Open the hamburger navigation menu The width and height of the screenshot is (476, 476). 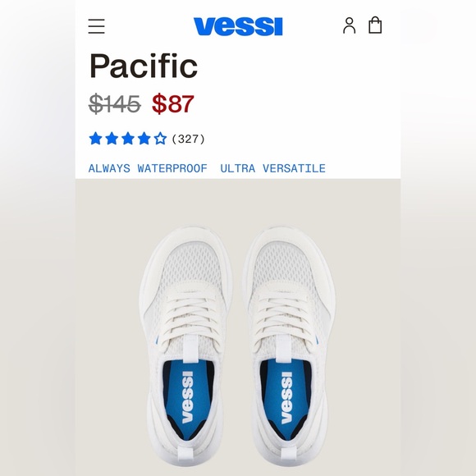point(97,26)
